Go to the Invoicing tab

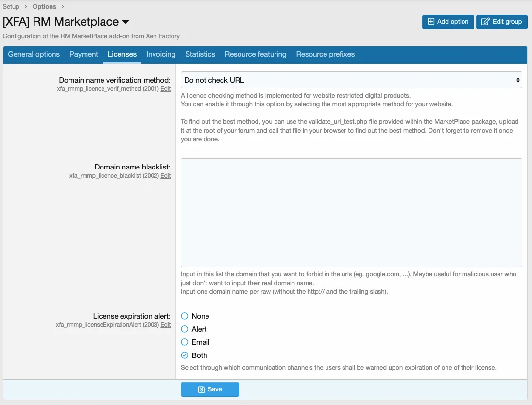pos(161,54)
